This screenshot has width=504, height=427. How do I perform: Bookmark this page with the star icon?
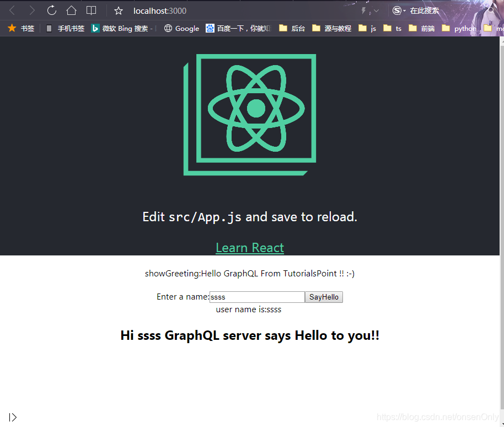click(x=119, y=11)
